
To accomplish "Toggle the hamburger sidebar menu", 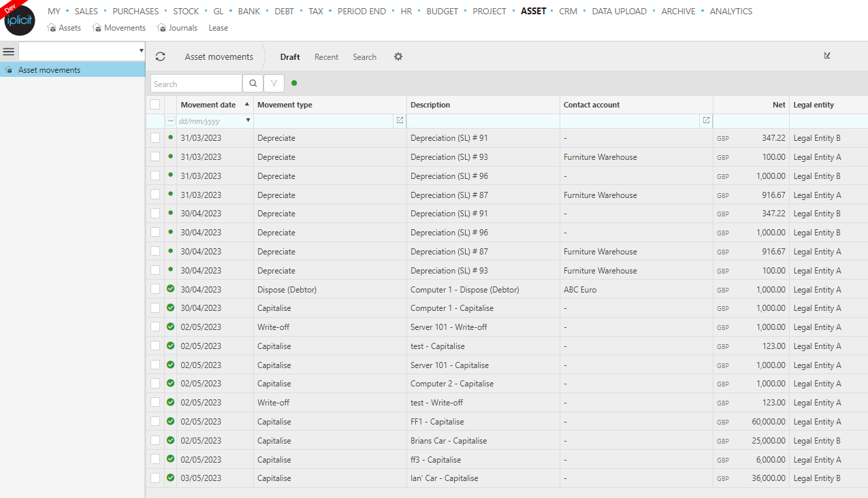I will click(9, 52).
